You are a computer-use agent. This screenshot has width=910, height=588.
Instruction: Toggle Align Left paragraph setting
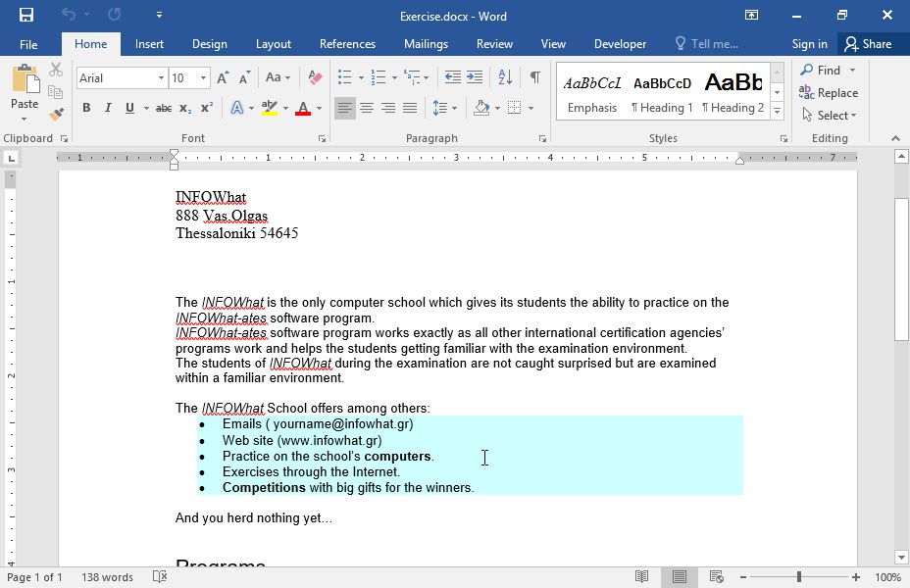[345, 108]
